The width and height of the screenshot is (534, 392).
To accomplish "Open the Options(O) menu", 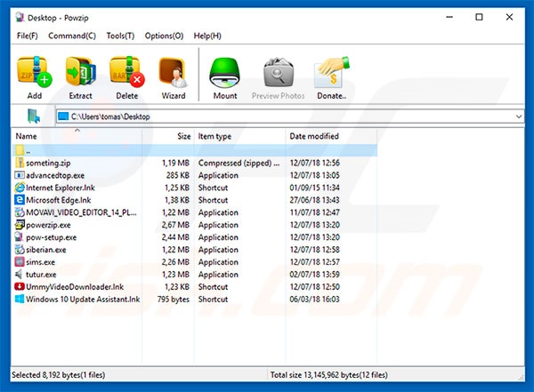I will coord(164,36).
